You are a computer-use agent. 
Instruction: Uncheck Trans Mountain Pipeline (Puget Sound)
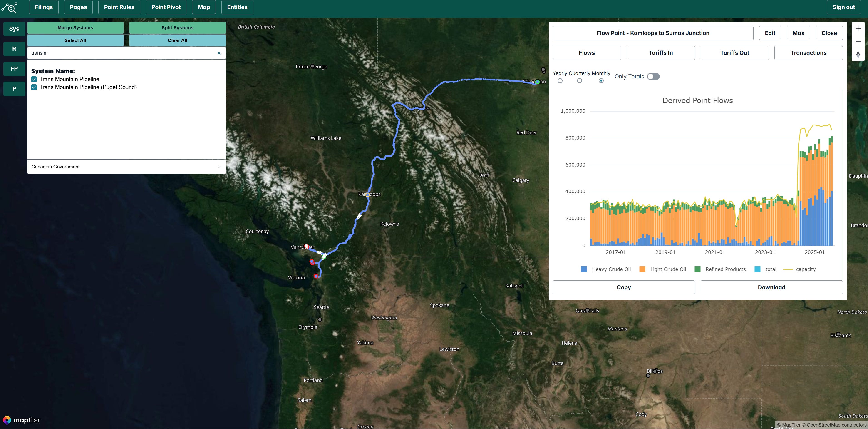point(34,87)
